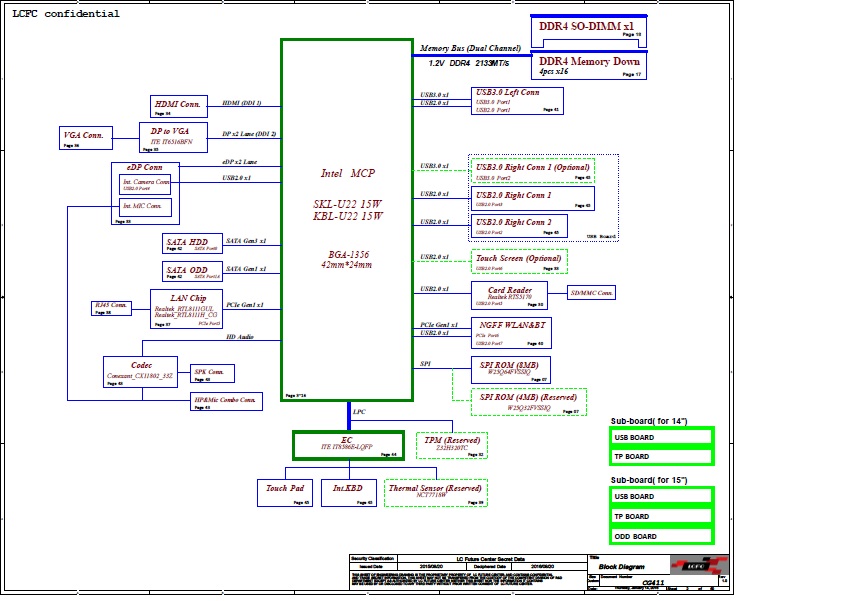Select the "DDR4 SO-DIMM x1" block
This screenshot has width=851, height=601.
589,31
